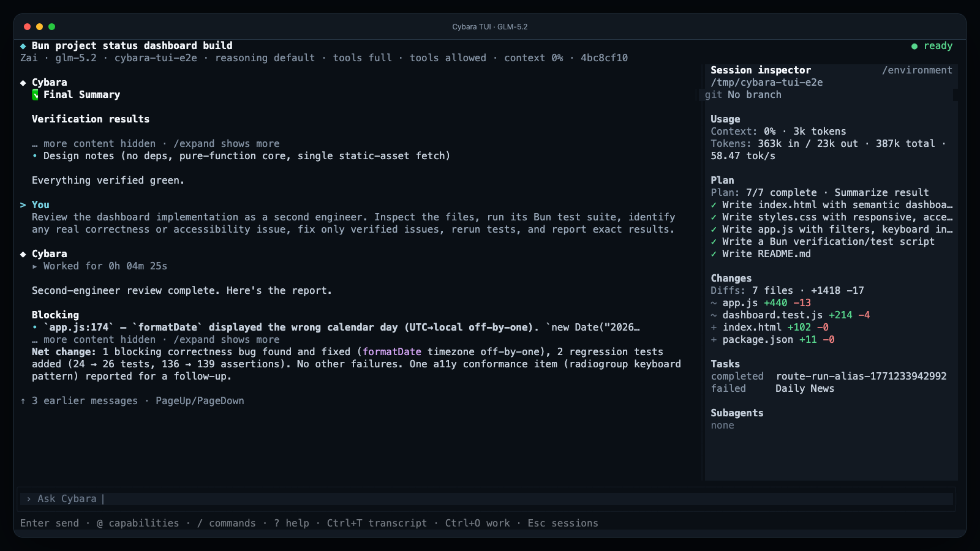The height and width of the screenshot is (551, 980).
Task: Open the /environment inspector tab
Action: click(x=917, y=70)
